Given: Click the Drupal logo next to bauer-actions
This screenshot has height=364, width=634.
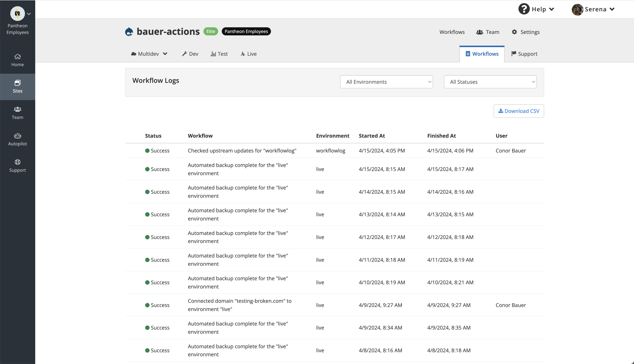Looking at the screenshot, I should (129, 31).
